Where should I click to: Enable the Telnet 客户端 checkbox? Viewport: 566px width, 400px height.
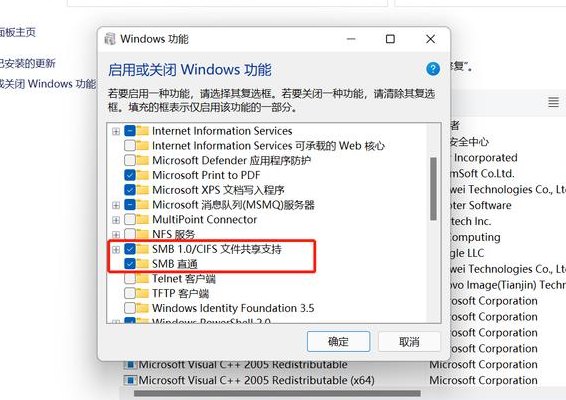pos(130,278)
